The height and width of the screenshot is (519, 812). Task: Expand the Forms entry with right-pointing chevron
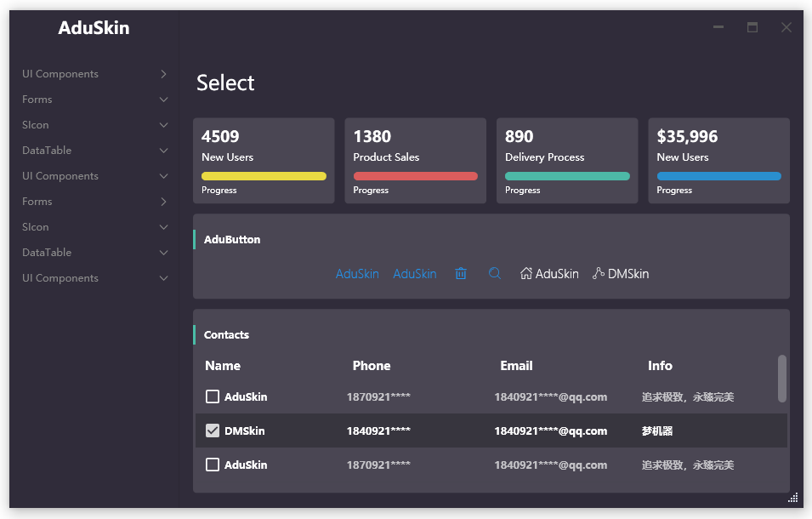click(163, 202)
